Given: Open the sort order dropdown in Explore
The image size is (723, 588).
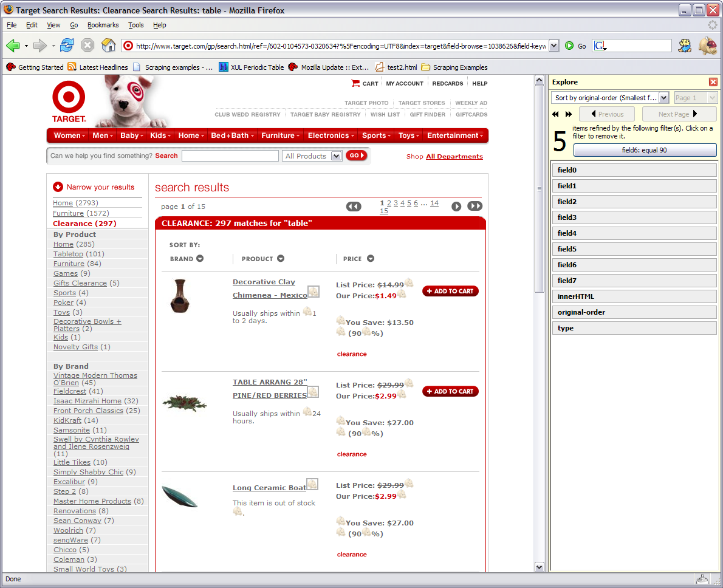Looking at the screenshot, I should click(663, 98).
